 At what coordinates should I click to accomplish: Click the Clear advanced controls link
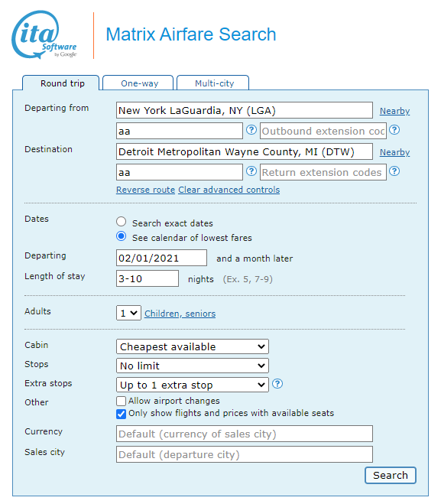[x=229, y=190]
